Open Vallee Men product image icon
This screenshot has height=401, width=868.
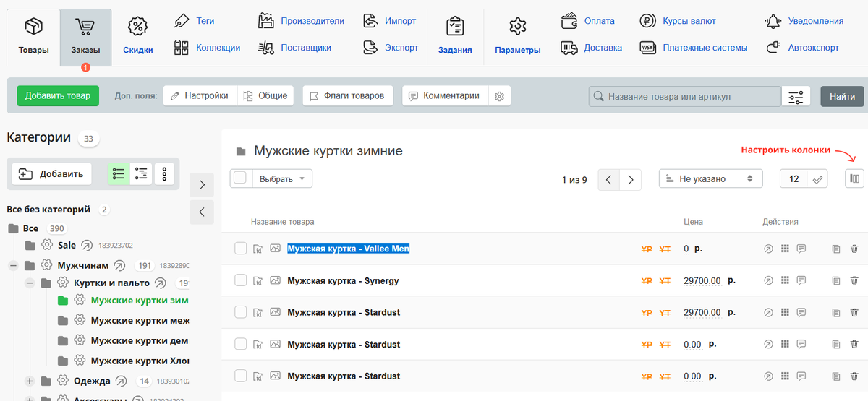coord(275,249)
